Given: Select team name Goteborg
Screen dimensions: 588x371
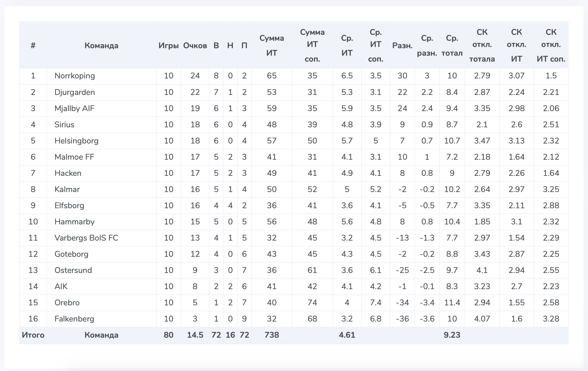Looking at the screenshot, I should tap(71, 254).
